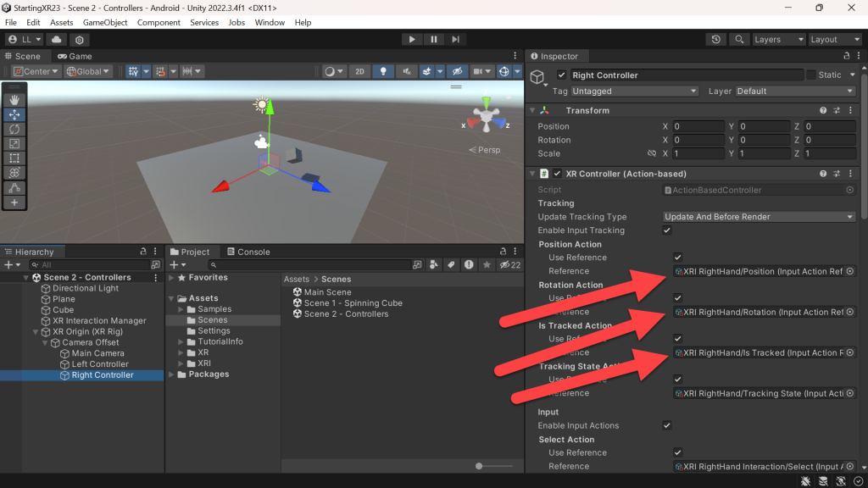Toggle the Static checkbox

(811, 75)
